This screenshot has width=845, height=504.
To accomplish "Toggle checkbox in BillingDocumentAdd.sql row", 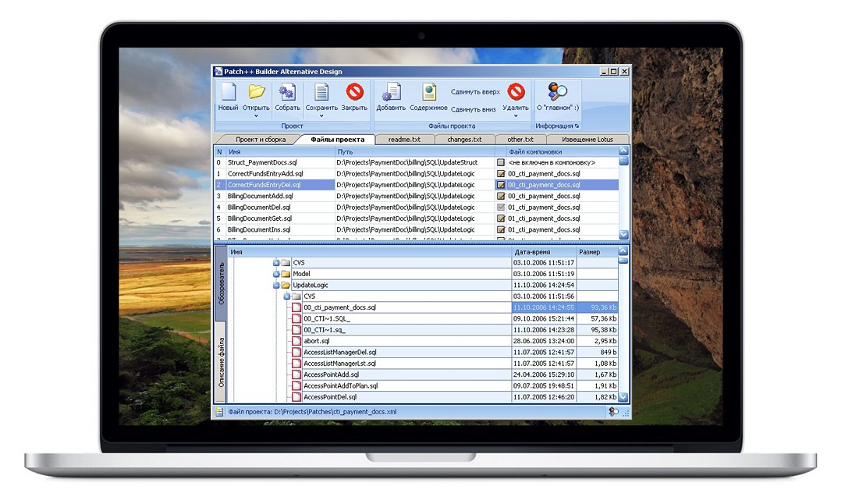I will tap(501, 196).
